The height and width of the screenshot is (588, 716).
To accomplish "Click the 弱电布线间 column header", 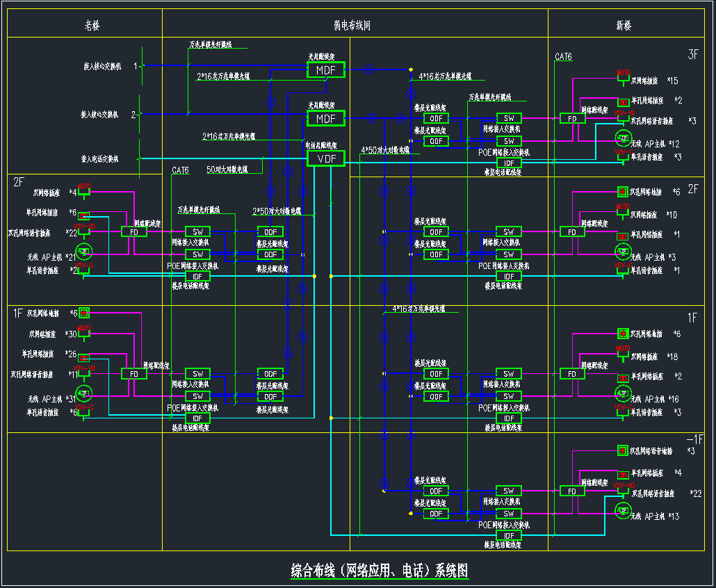I will click(x=352, y=26).
